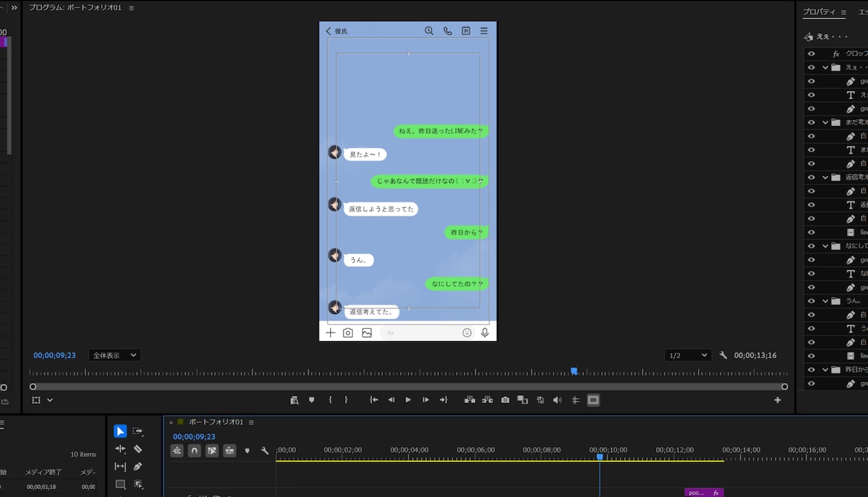Image resolution: width=868 pixels, height=497 pixels.
Task: Collapse the なにして group chevron
Action: pos(825,246)
